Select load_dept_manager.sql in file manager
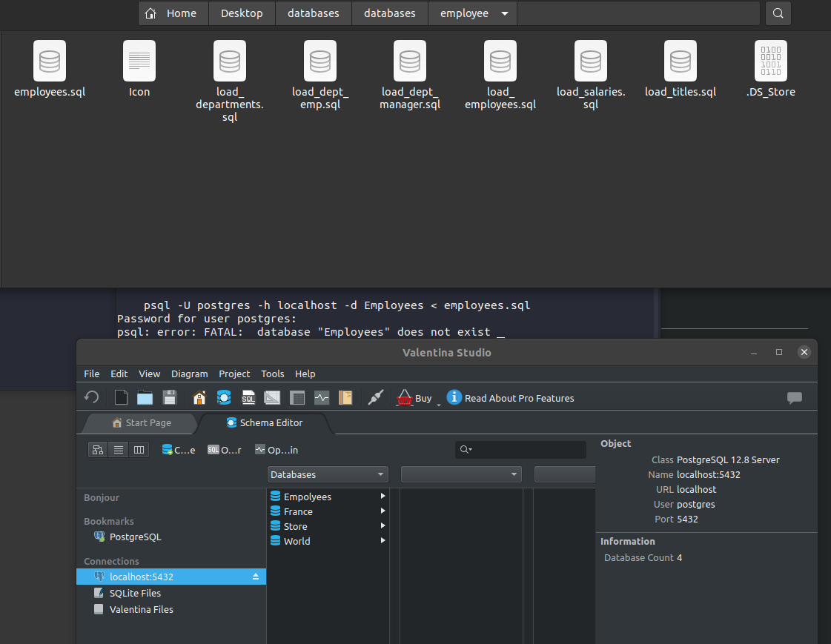This screenshot has width=831, height=644. pyautogui.click(x=410, y=75)
